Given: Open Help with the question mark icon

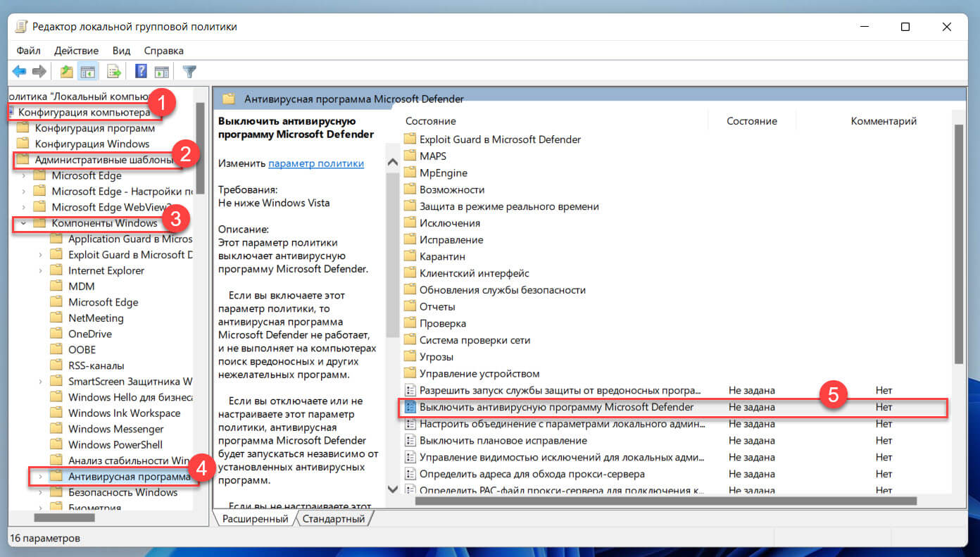Looking at the screenshot, I should (141, 71).
